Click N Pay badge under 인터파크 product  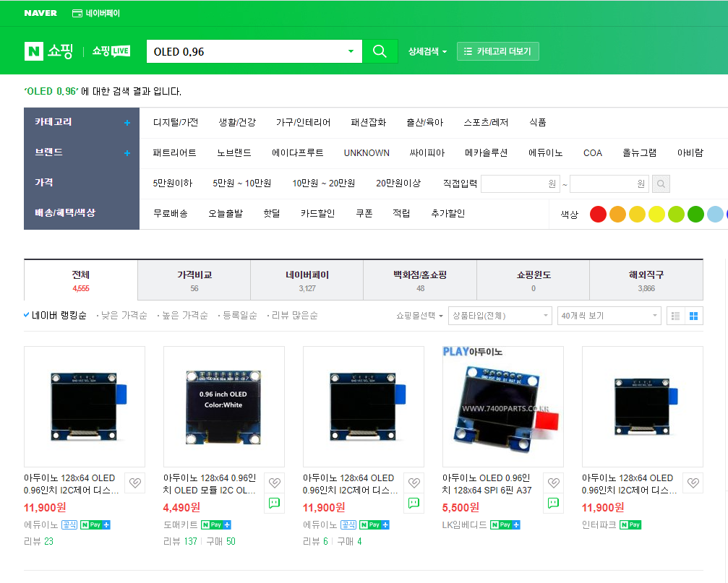(x=630, y=524)
